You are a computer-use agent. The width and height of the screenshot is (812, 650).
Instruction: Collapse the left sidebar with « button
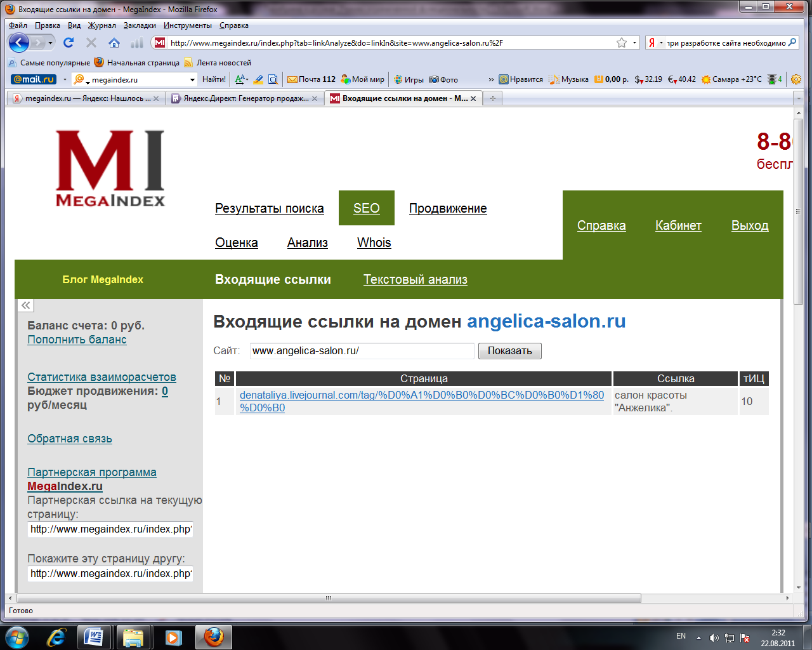(x=25, y=305)
